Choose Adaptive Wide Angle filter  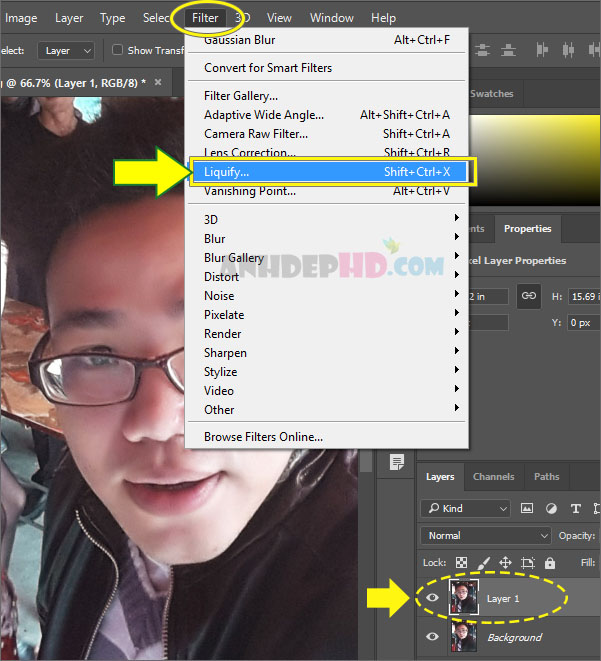[327, 115]
